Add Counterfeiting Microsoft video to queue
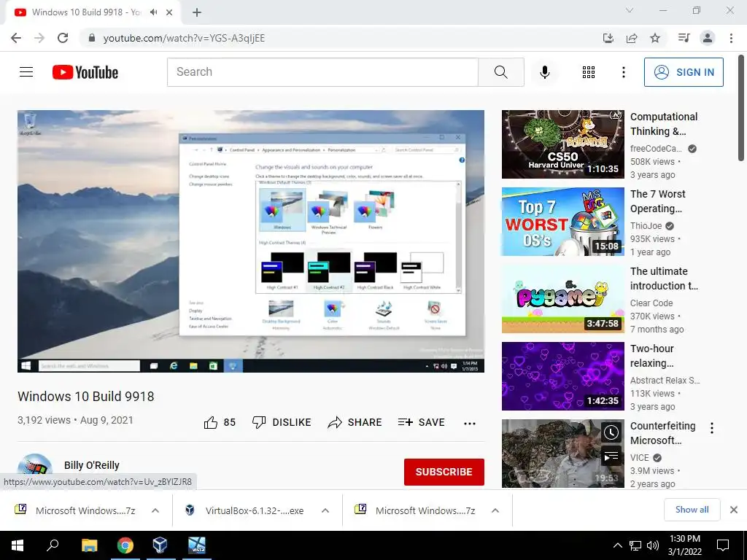Viewport: 747px width, 560px height. (x=611, y=457)
